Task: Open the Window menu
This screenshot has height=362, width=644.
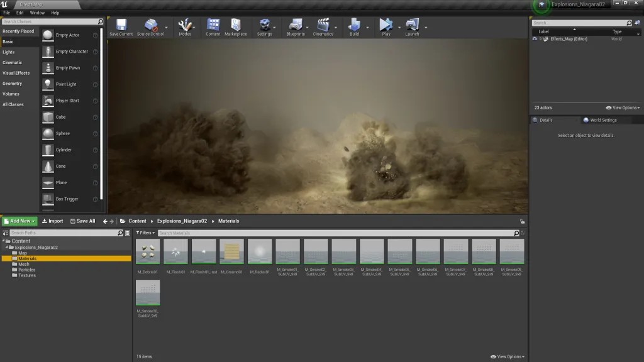Action: click(37, 13)
